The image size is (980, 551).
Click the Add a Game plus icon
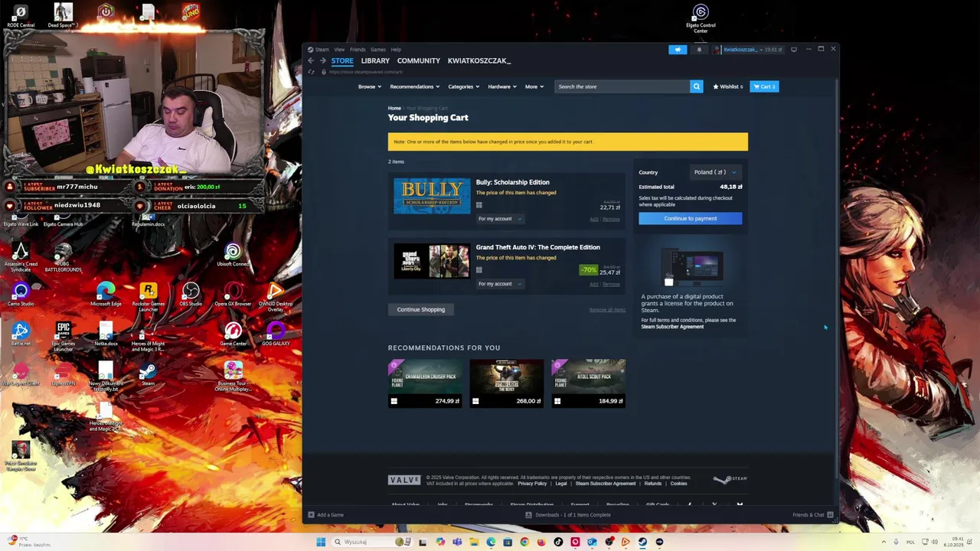pos(311,515)
